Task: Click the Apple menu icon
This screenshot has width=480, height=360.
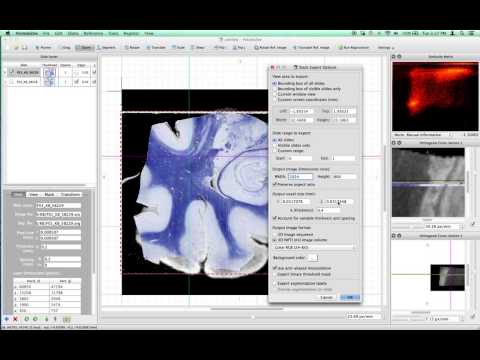Action: click(x=8, y=34)
